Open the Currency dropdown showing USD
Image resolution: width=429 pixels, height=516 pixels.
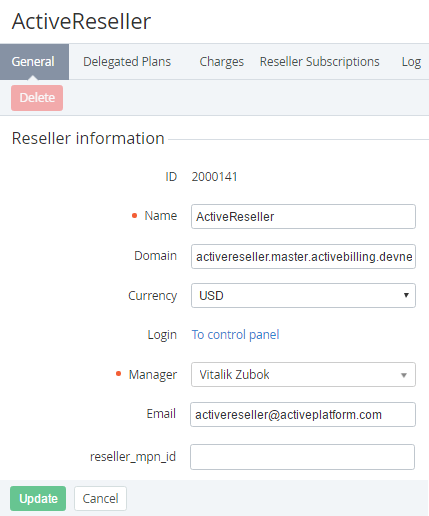point(303,295)
